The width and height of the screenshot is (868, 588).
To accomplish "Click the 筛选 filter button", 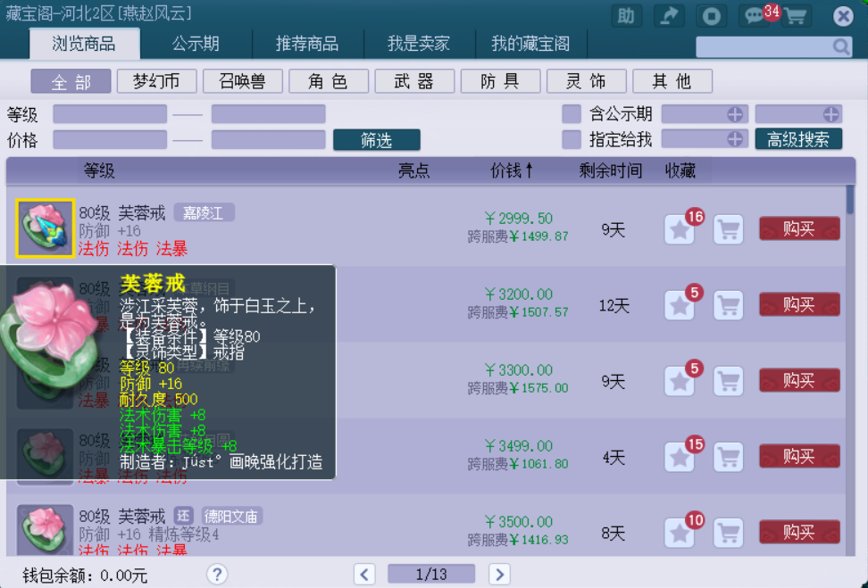I will [377, 140].
